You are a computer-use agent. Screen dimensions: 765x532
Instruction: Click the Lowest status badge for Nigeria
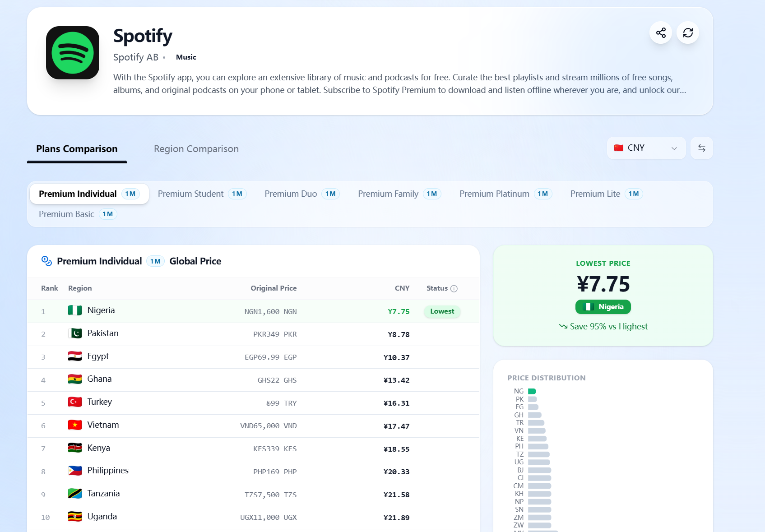(x=442, y=311)
